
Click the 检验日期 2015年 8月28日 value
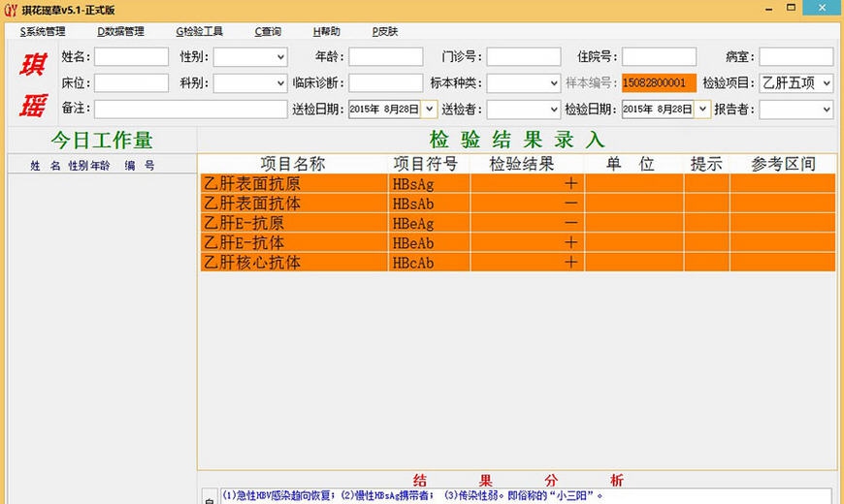pos(658,110)
